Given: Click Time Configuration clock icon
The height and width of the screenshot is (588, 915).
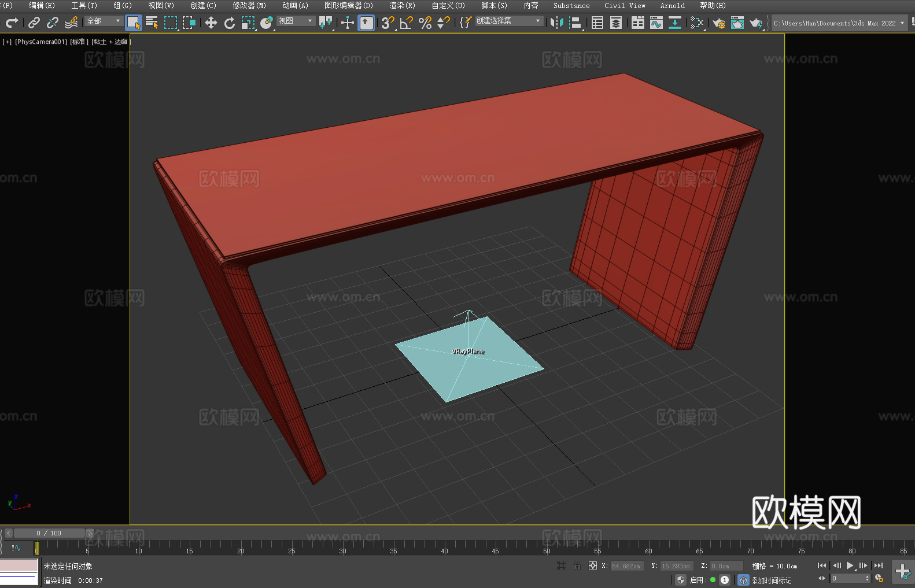Looking at the screenshot, I should pos(879,578).
